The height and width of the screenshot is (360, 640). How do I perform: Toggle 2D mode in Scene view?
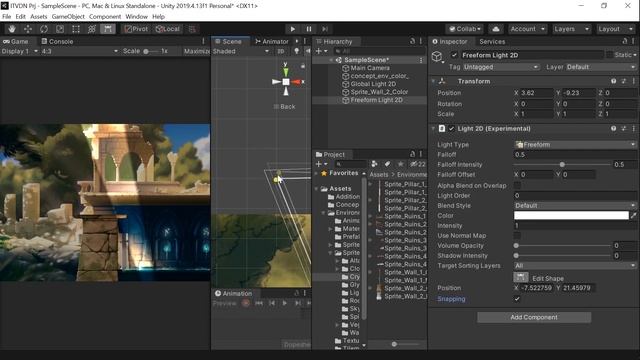tap(281, 51)
